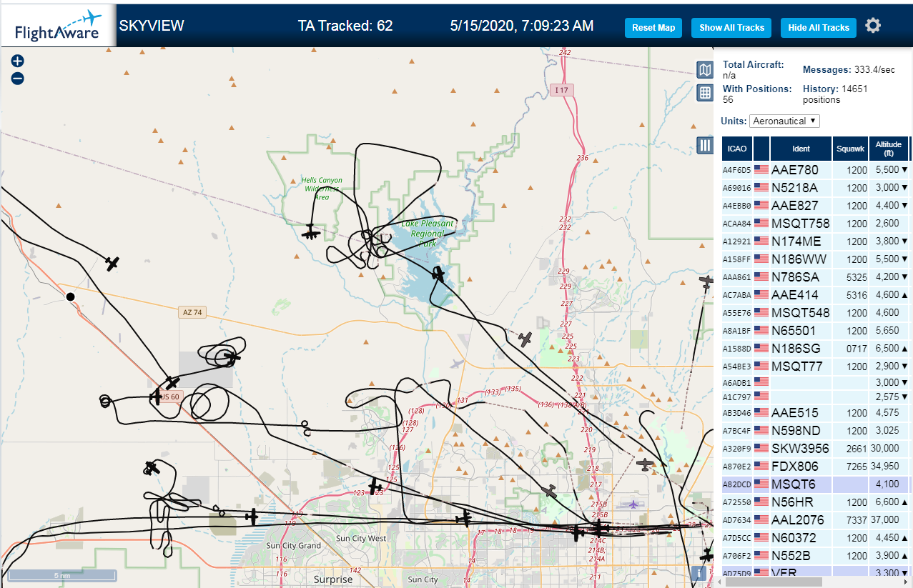Viewport: 913px width, 588px height.
Task: Select the MSQT548 aircraft row
Action: (816, 313)
